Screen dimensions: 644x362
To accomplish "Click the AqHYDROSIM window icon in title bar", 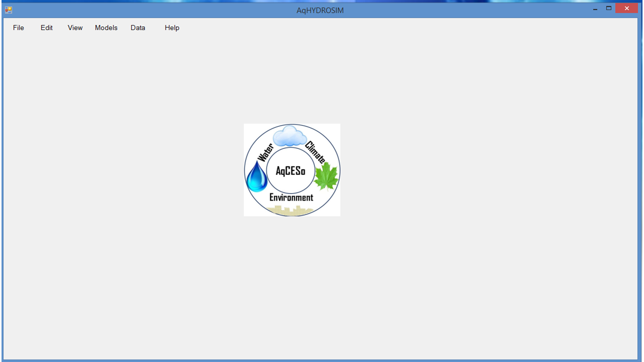I will (9, 10).
